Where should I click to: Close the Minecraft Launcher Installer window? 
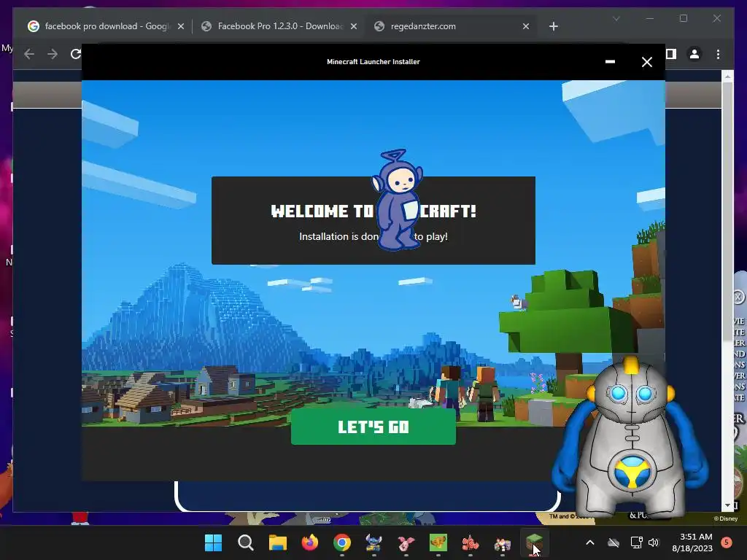tap(646, 62)
